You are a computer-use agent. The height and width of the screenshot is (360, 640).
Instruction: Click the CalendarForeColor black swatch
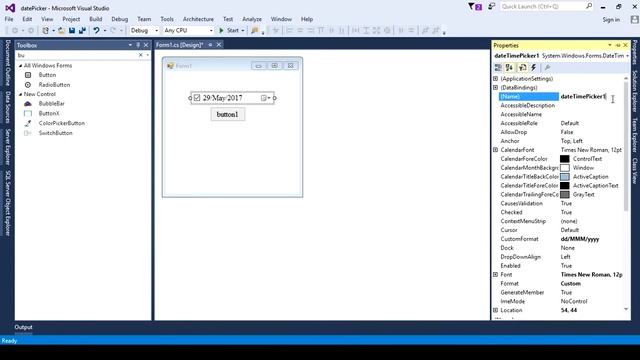pyautogui.click(x=564, y=159)
